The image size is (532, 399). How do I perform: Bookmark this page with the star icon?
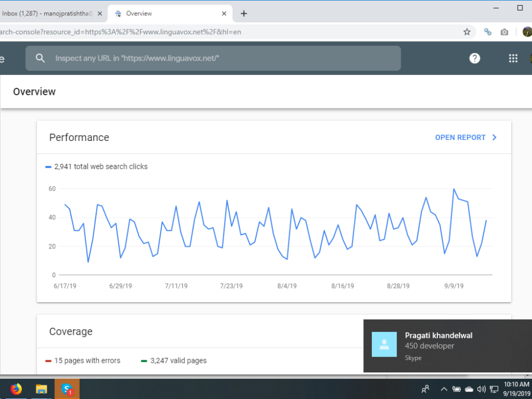click(x=467, y=32)
